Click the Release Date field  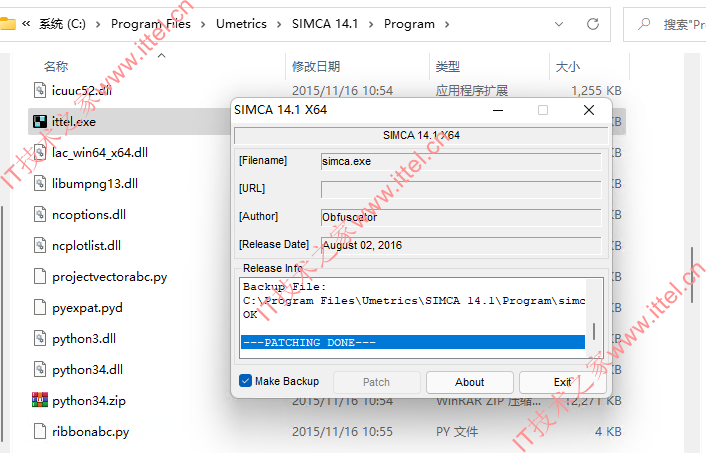click(461, 245)
